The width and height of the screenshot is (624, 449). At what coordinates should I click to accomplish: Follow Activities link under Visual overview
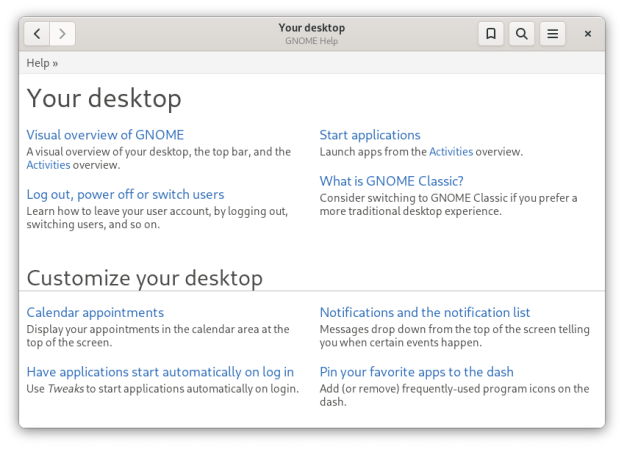pos(48,165)
